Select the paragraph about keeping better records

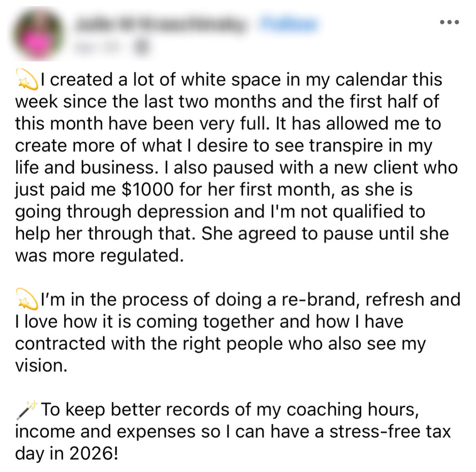point(233,432)
